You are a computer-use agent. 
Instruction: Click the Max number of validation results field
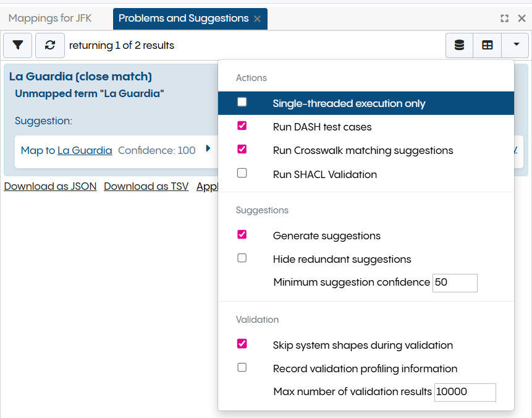(465, 392)
